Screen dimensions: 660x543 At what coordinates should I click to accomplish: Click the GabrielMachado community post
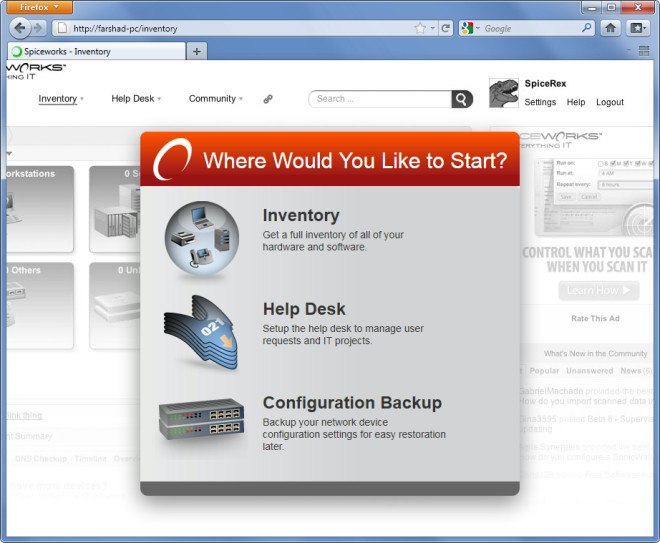point(586,396)
